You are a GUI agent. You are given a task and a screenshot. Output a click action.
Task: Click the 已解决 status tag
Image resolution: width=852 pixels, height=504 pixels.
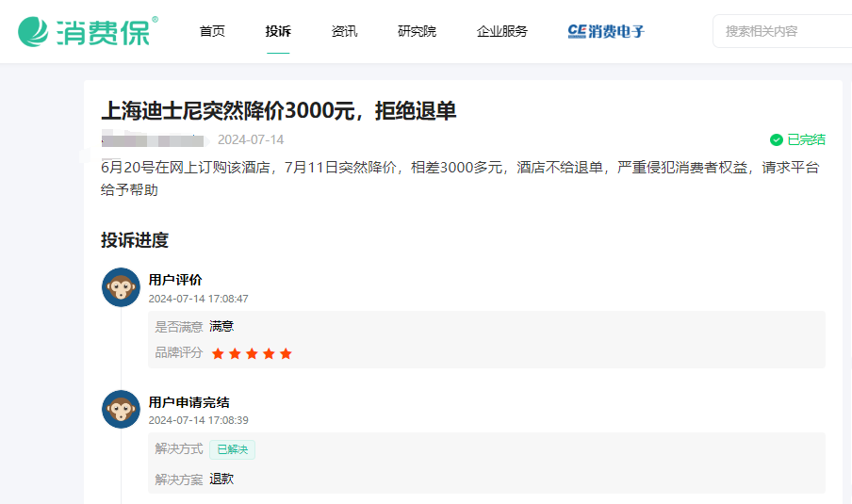click(233, 449)
